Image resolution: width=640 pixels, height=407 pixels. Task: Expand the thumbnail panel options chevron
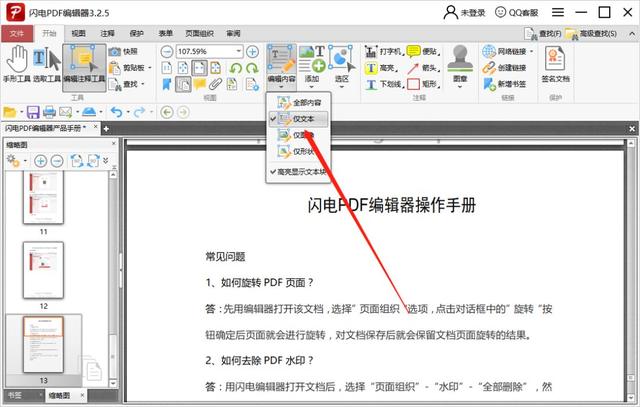click(106, 160)
